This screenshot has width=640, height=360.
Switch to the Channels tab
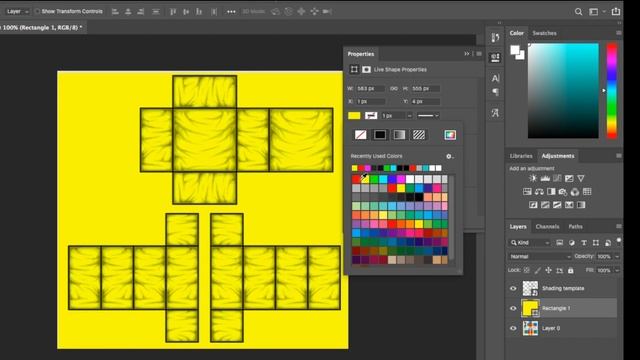(547, 227)
